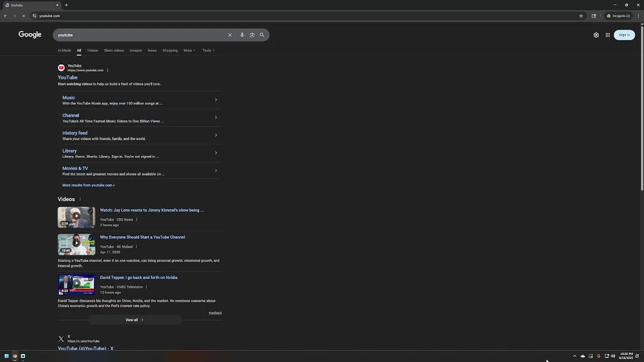Bookmark this tab with the star icon
This screenshot has height=362, width=644.
581,16
